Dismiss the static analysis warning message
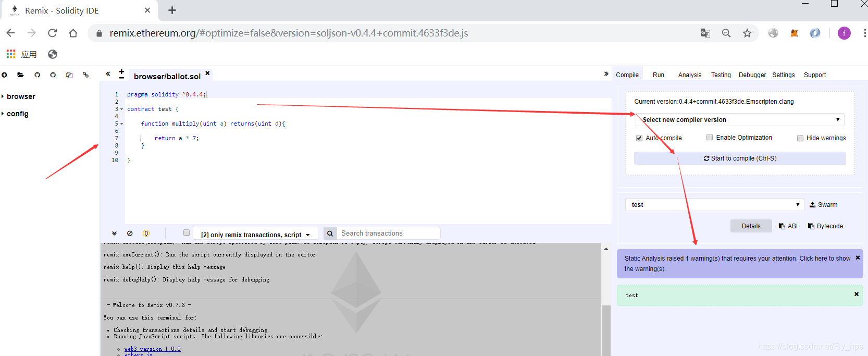Screen dimensions: 868x356 (858, 257)
